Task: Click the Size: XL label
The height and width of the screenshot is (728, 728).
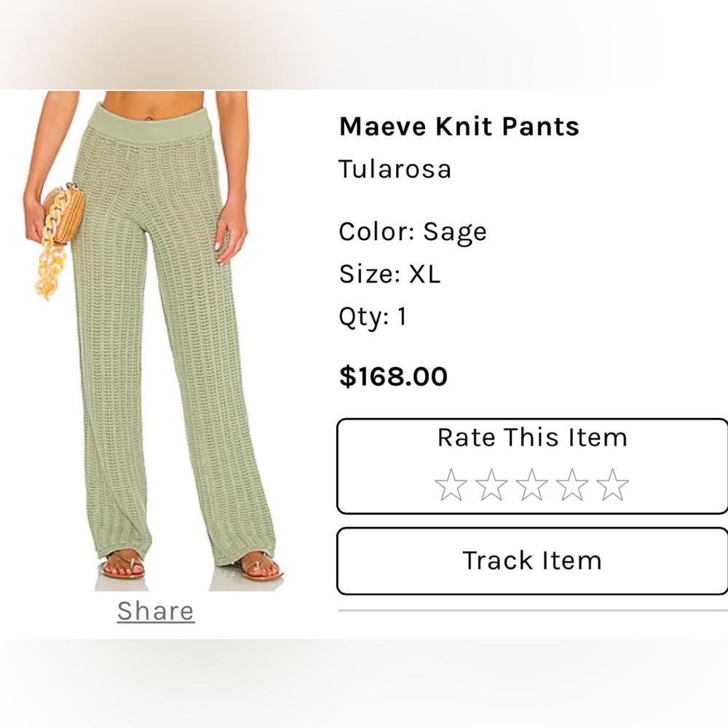Action: [389, 274]
